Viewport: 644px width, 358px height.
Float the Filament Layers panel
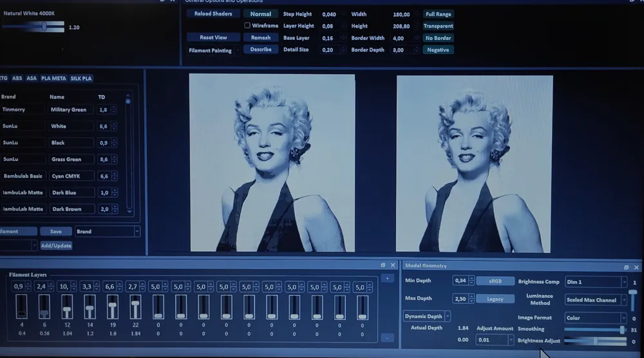[x=383, y=265]
